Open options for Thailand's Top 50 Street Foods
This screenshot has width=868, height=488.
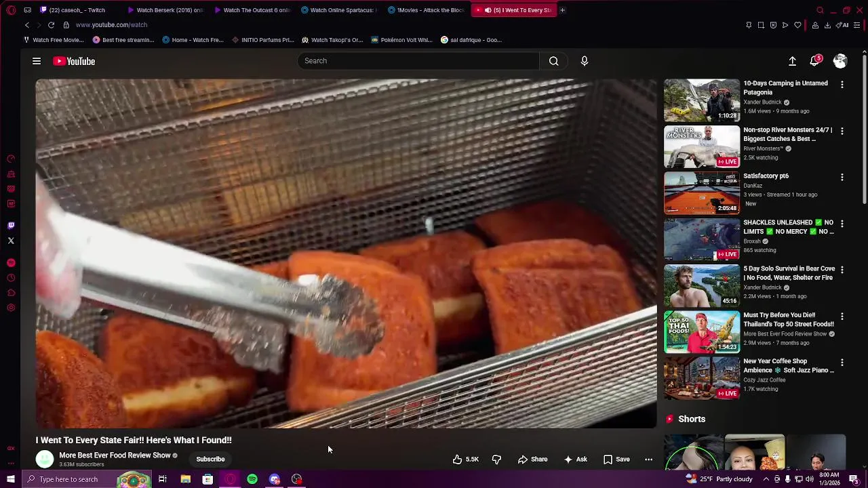(842, 317)
